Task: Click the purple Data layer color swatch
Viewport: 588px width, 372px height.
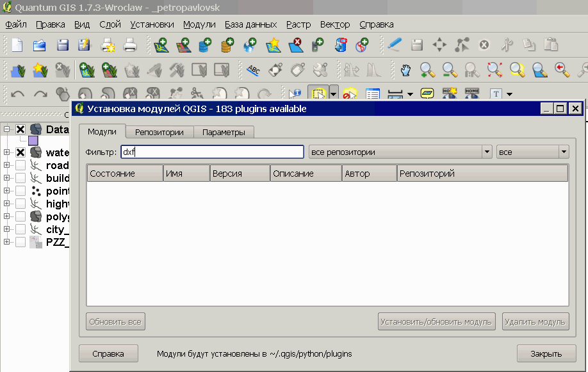Action: tap(33, 140)
